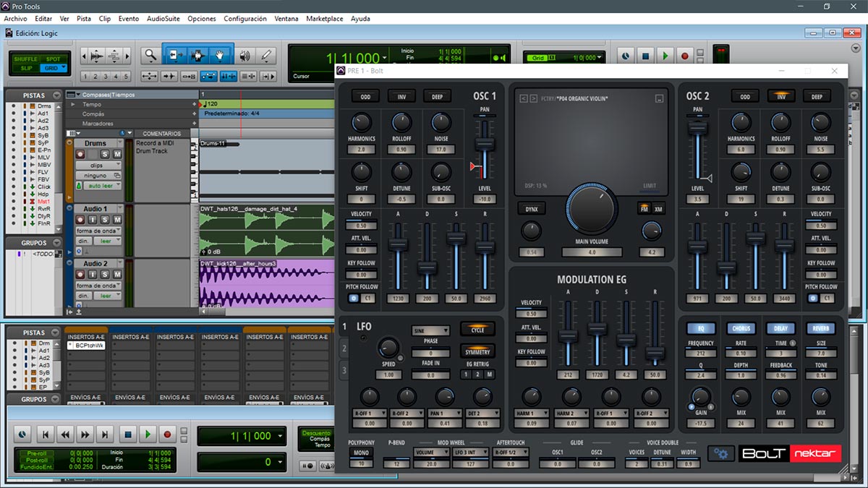Open the Mod Wheel VOLUME dropdown

coord(432,453)
